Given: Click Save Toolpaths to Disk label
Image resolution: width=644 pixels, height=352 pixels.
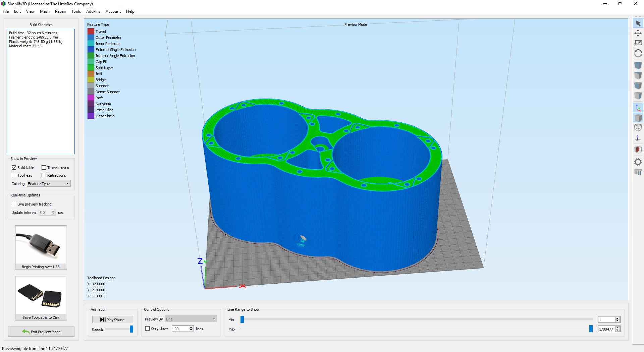Looking at the screenshot, I should pos(41,318).
